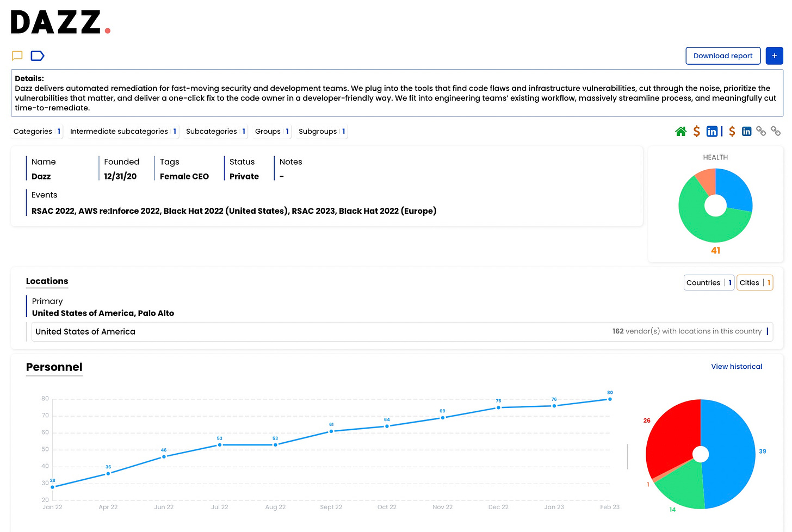Select the Apr 22 data point on chart

[x=108, y=473]
